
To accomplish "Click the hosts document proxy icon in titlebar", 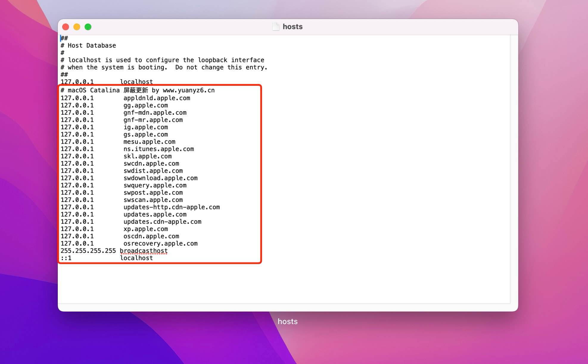I will pyautogui.click(x=276, y=27).
